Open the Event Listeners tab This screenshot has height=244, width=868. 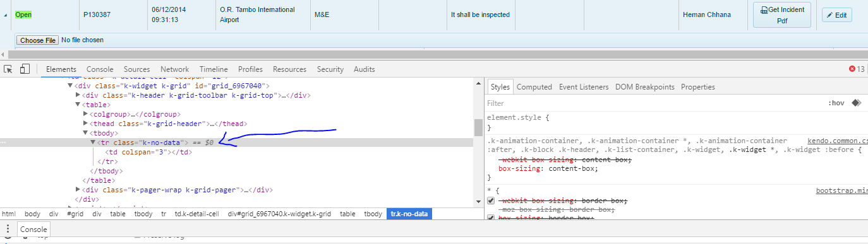click(x=584, y=87)
